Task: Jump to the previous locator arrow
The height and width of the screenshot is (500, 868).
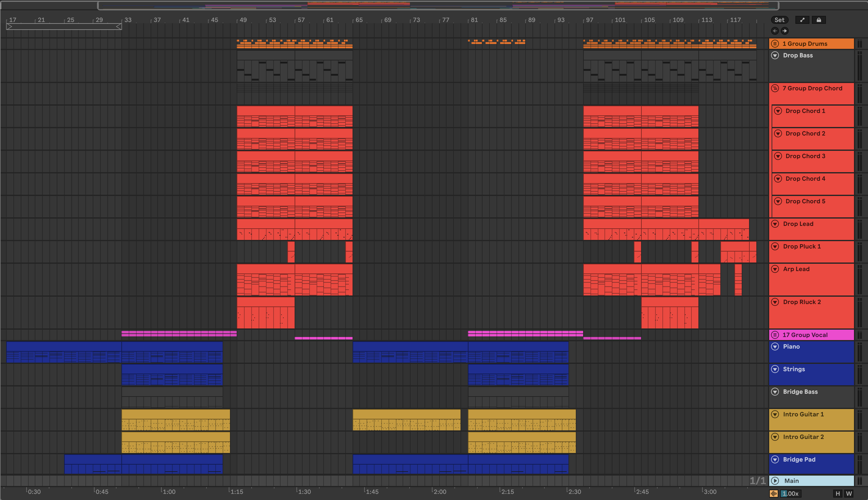Action: [775, 31]
